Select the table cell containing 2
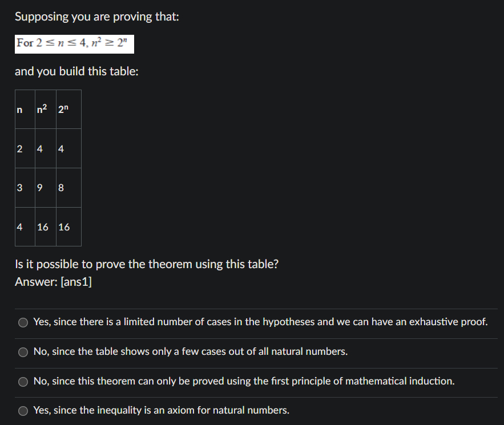The height and width of the screenshot is (425, 504). tap(20, 148)
